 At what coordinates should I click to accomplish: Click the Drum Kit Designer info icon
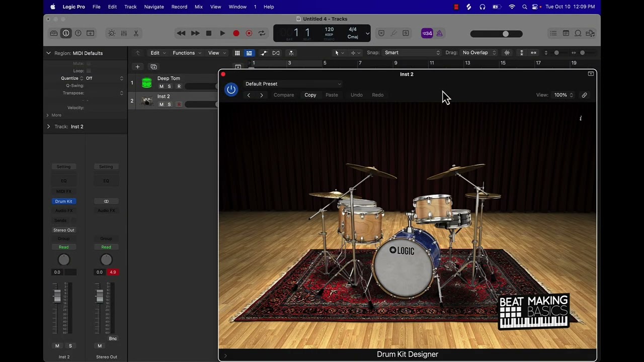click(581, 119)
